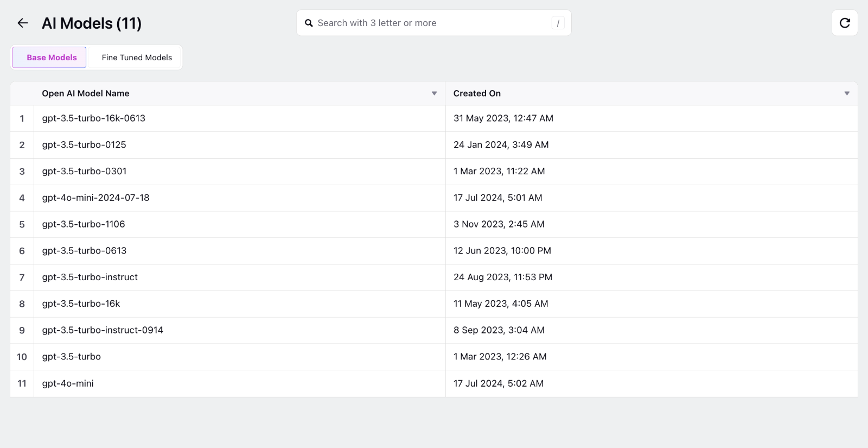Select the gpt-4o-mini cell in row 11
Image resolution: width=868 pixels, height=448 pixels.
[x=240, y=383]
